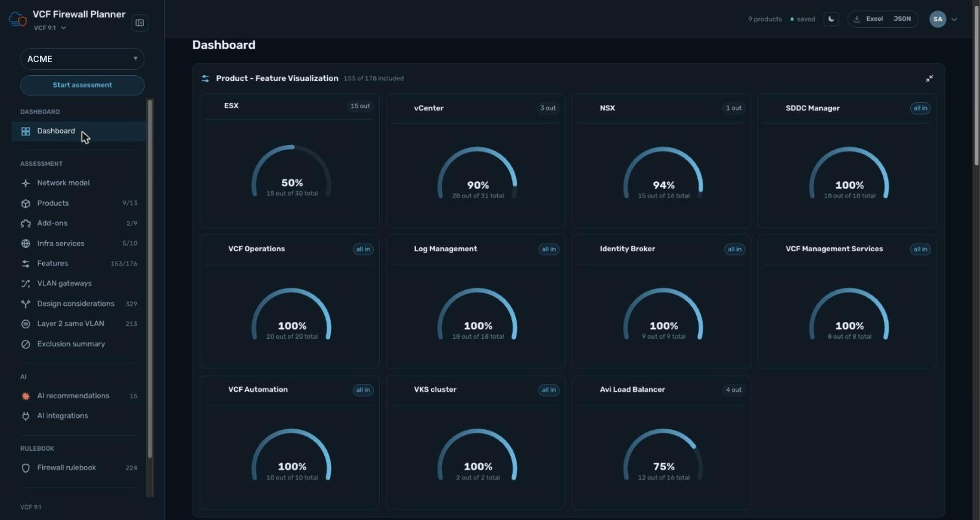Toggle dark mode moon button
Image resolution: width=980 pixels, height=520 pixels.
[x=831, y=19]
